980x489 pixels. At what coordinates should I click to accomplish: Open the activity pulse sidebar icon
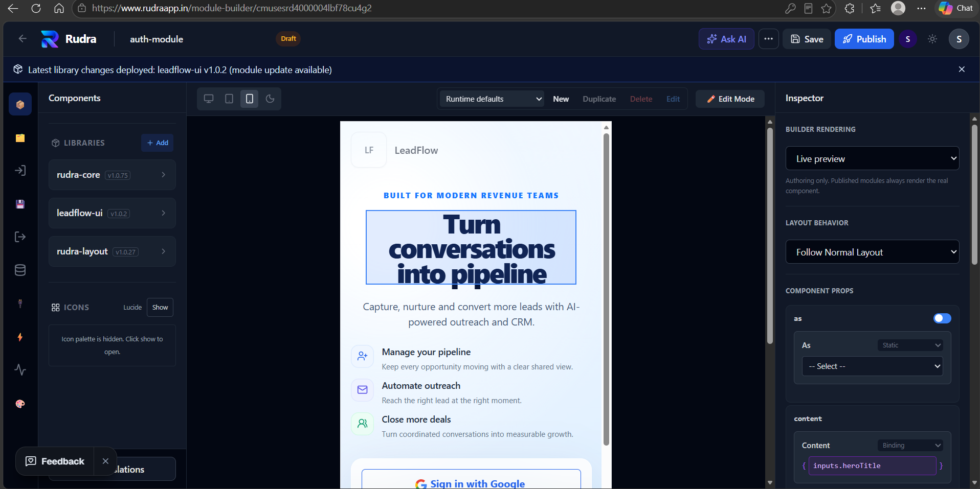click(x=20, y=370)
